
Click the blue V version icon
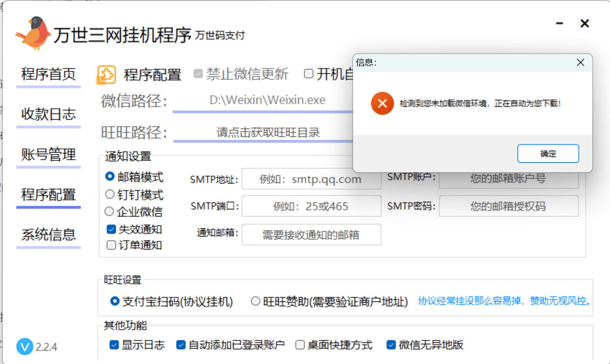click(x=24, y=346)
